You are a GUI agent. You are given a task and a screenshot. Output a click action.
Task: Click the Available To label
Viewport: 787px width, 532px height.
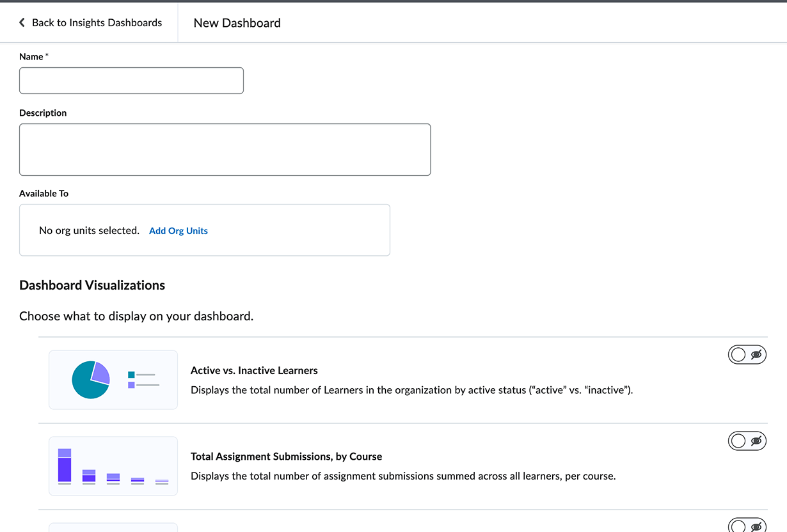[44, 194]
